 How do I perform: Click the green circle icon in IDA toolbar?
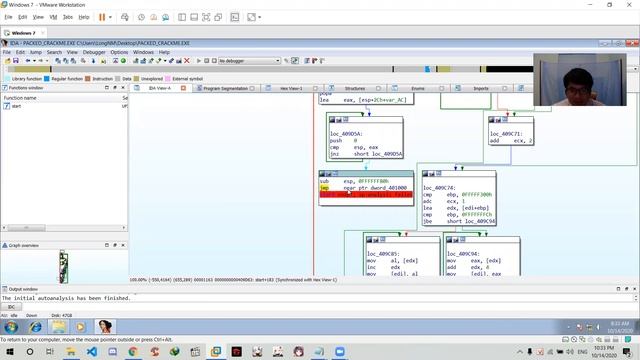pyautogui.click(x=123, y=61)
